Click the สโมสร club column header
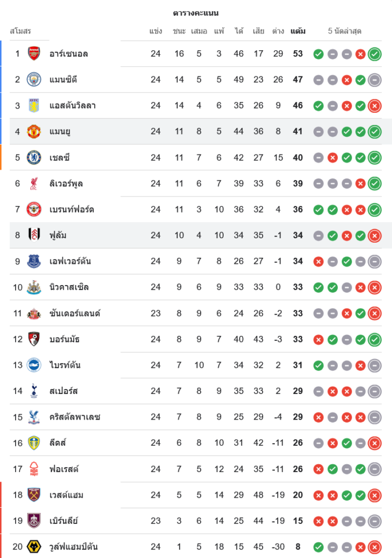This screenshot has width=392, height=558. (x=21, y=31)
